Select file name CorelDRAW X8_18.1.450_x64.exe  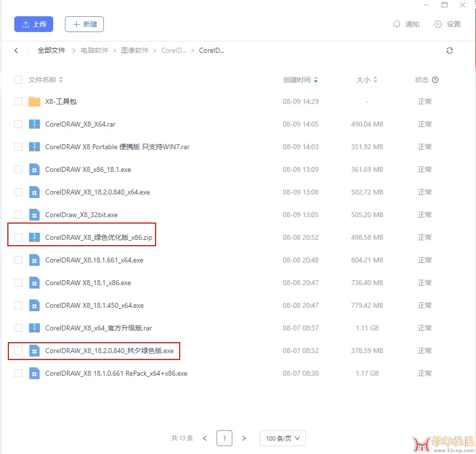coord(95,305)
